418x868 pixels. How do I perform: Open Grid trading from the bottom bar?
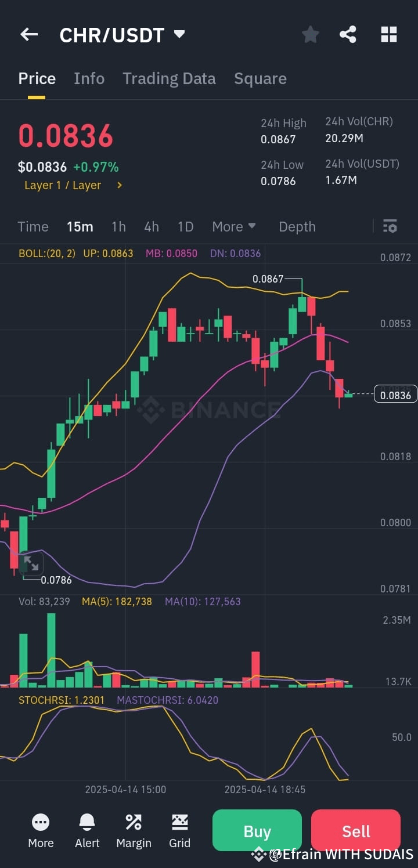click(x=179, y=831)
